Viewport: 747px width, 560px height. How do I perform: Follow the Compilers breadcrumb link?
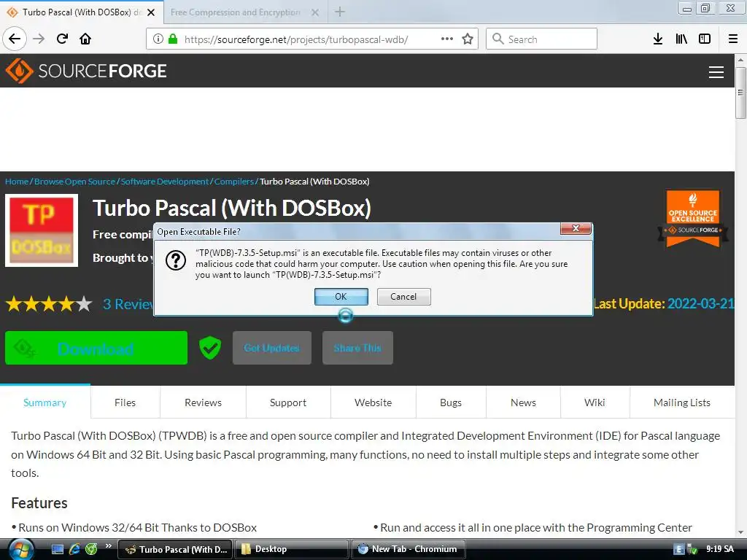click(x=234, y=182)
